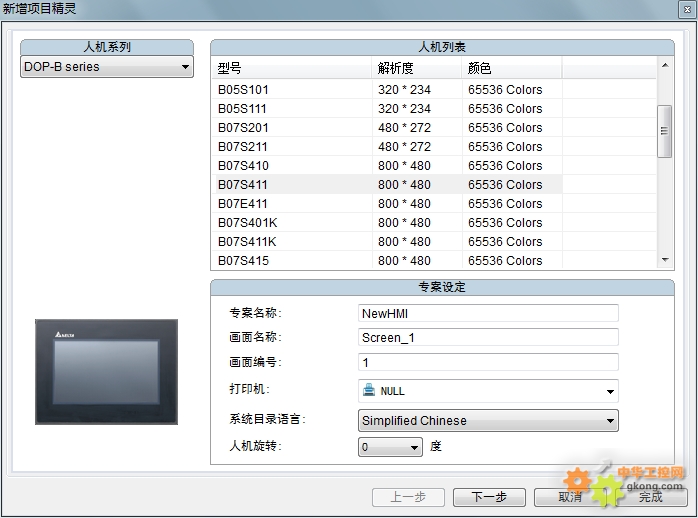Focus the 画面编号 field containing 1
This screenshot has height=518, width=698.
click(488, 362)
